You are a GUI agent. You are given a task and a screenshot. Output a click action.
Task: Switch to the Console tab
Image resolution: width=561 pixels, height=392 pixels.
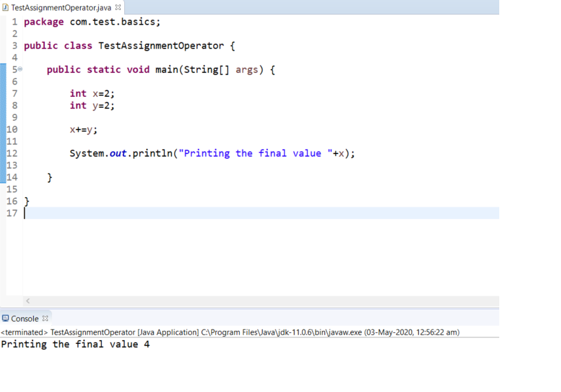click(25, 319)
